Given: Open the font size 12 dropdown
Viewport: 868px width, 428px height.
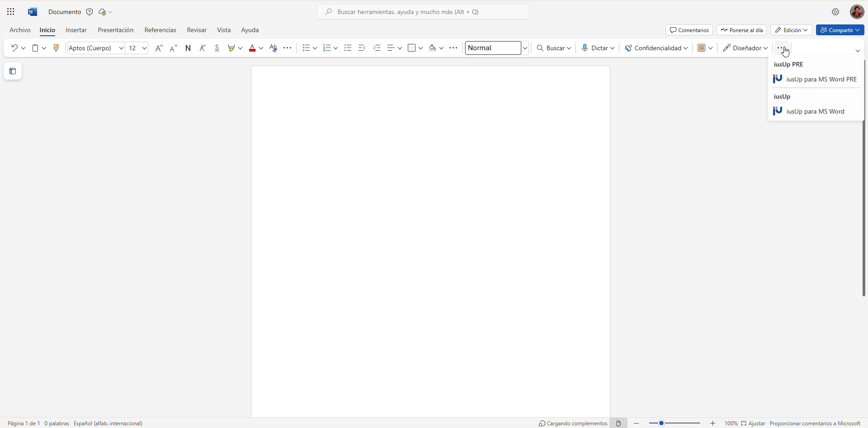Looking at the screenshot, I should pyautogui.click(x=144, y=48).
